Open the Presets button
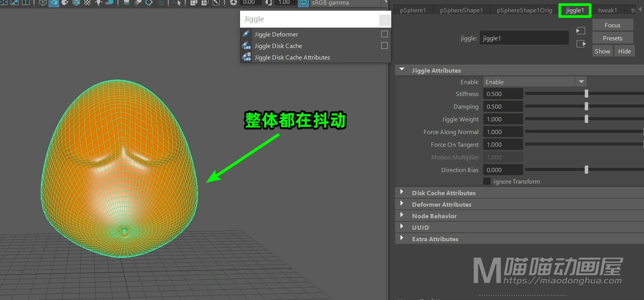The width and height of the screenshot is (644, 300). pyautogui.click(x=612, y=38)
